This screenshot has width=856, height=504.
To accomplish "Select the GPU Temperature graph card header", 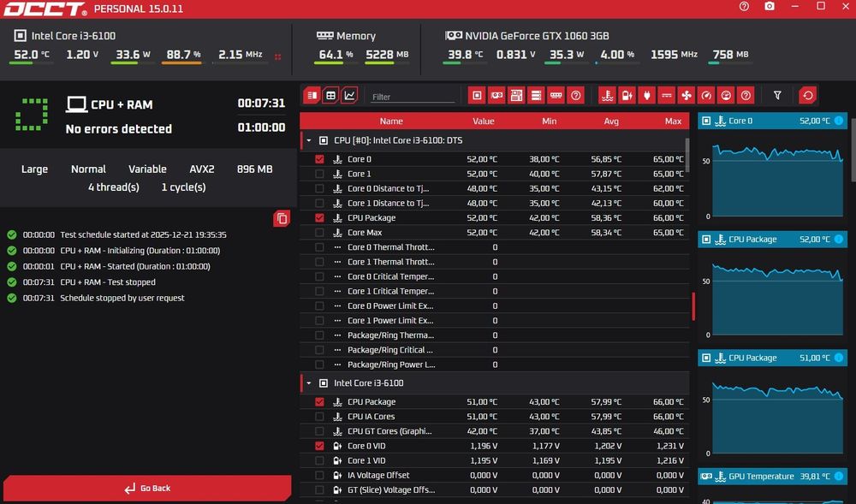I will 772,476.
